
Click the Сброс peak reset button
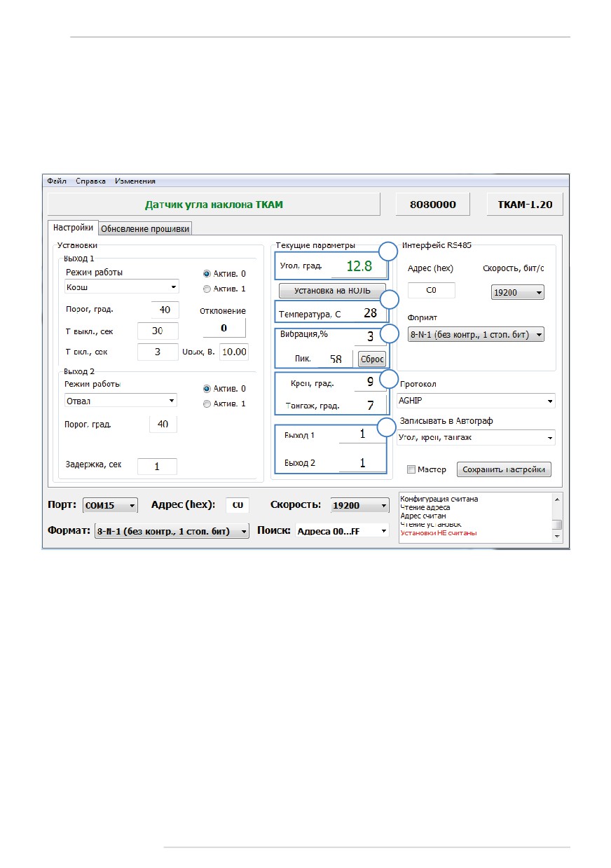point(372,359)
